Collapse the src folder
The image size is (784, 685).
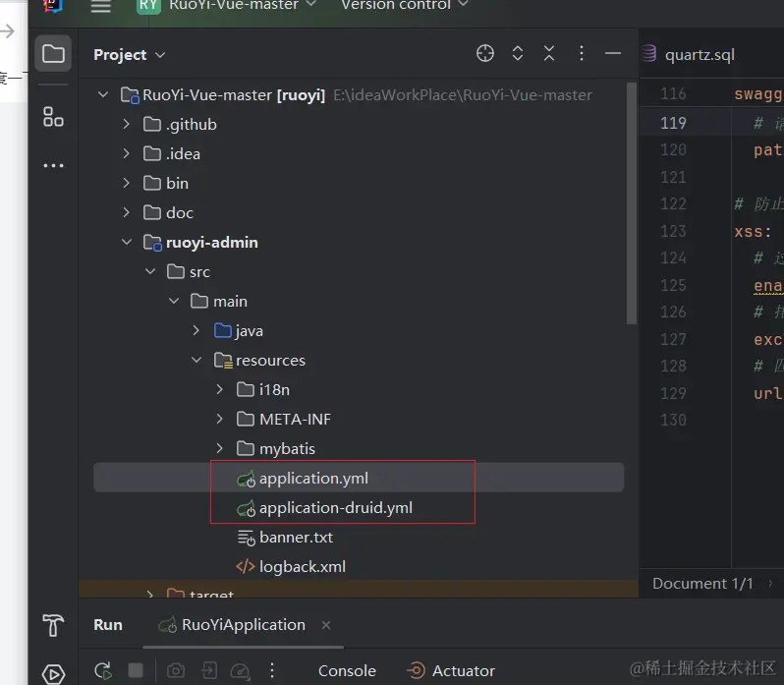[150, 271]
